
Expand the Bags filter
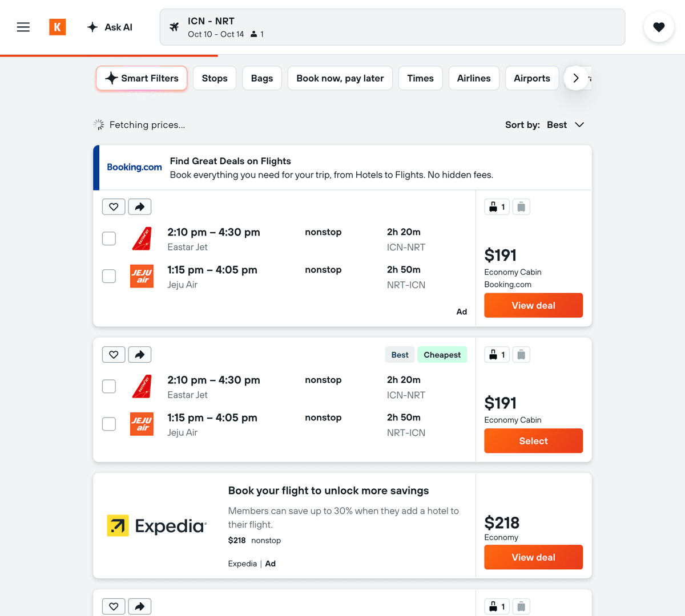coord(262,78)
